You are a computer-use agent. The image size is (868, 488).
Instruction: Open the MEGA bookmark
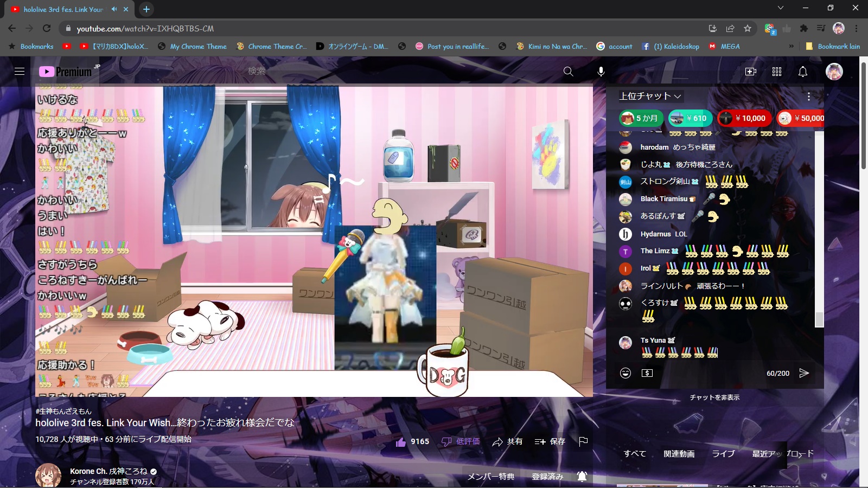724,47
